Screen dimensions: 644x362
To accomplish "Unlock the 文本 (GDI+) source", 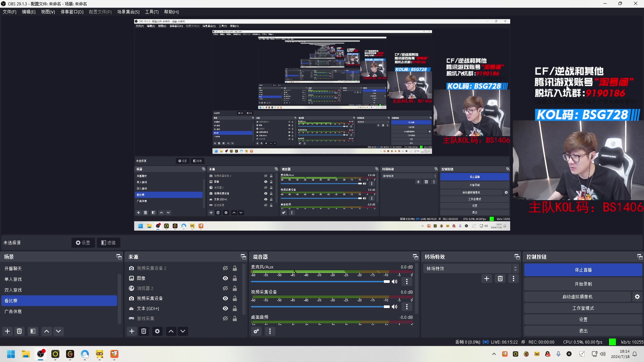I will coord(235,308).
